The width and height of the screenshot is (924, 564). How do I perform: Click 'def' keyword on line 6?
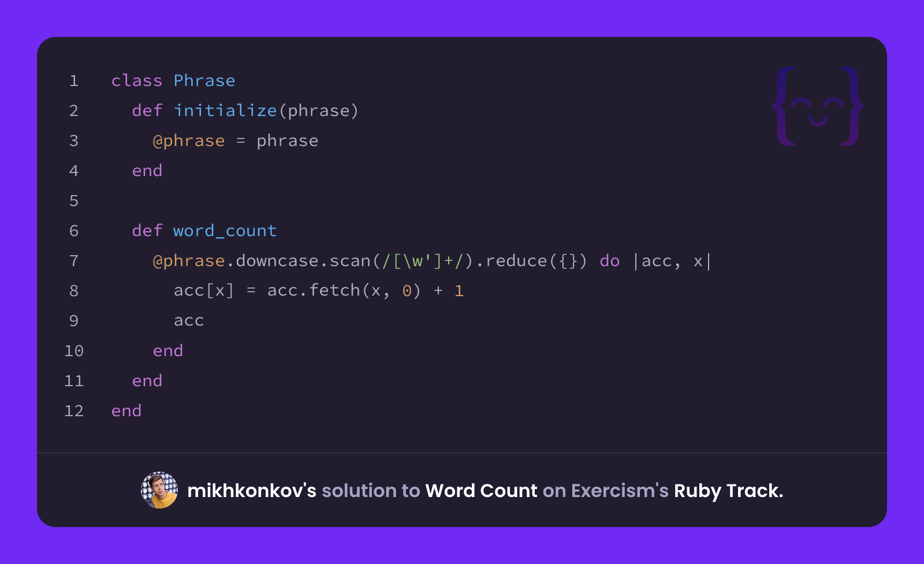pos(147,230)
